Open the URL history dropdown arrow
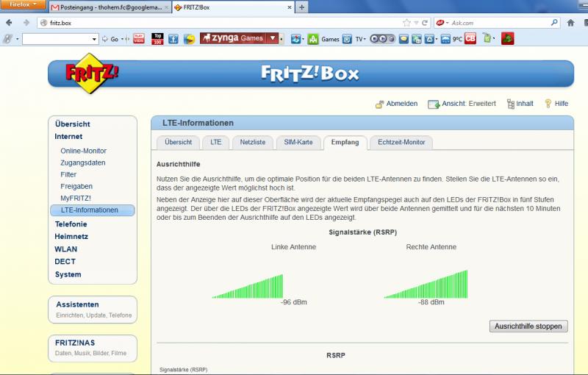The height and width of the screenshot is (375, 588). pos(416,23)
